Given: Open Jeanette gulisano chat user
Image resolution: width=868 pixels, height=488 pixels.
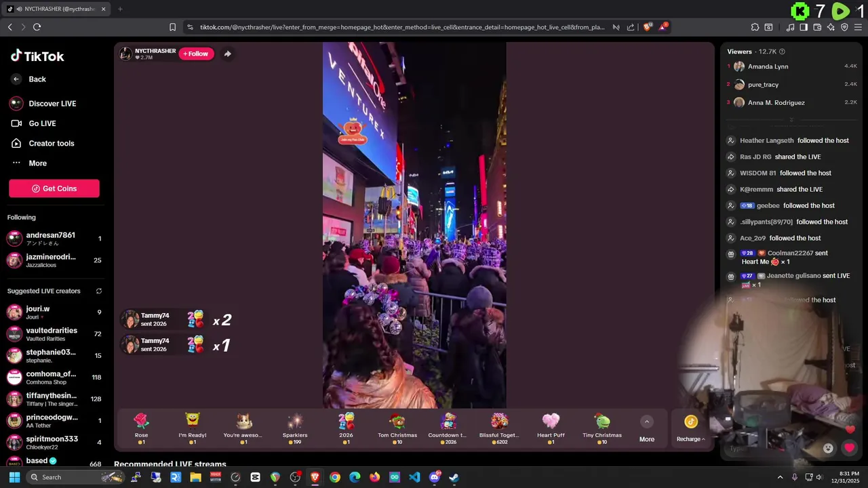Looking at the screenshot, I should (x=793, y=276).
